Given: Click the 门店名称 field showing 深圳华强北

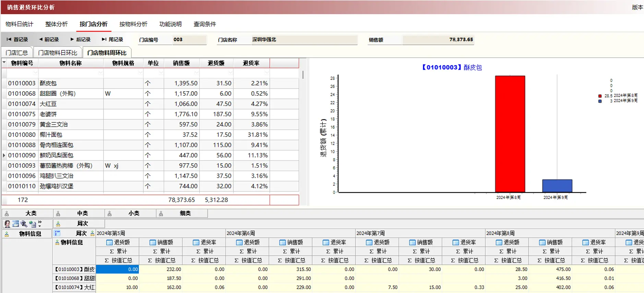Looking at the screenshot, I should click(x=304, y=40).
